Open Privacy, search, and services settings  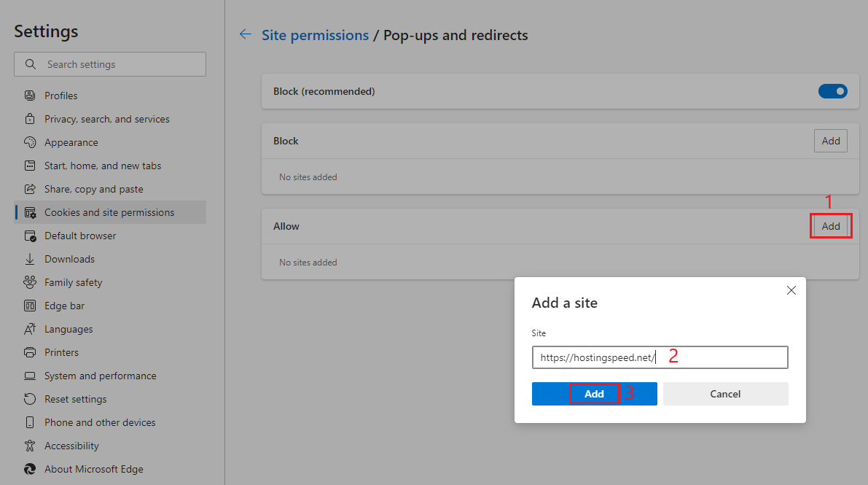tap(106, 119)
